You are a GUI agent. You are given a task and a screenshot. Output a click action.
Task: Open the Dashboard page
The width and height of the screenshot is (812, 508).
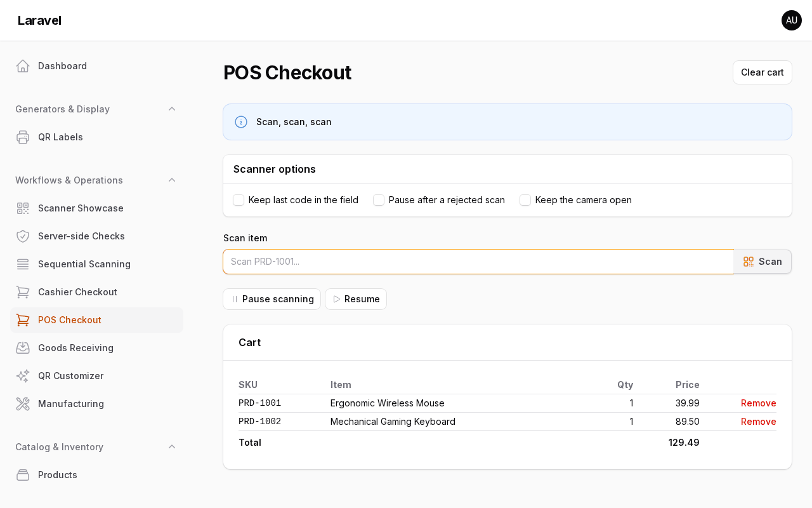(x=96, y=66)
